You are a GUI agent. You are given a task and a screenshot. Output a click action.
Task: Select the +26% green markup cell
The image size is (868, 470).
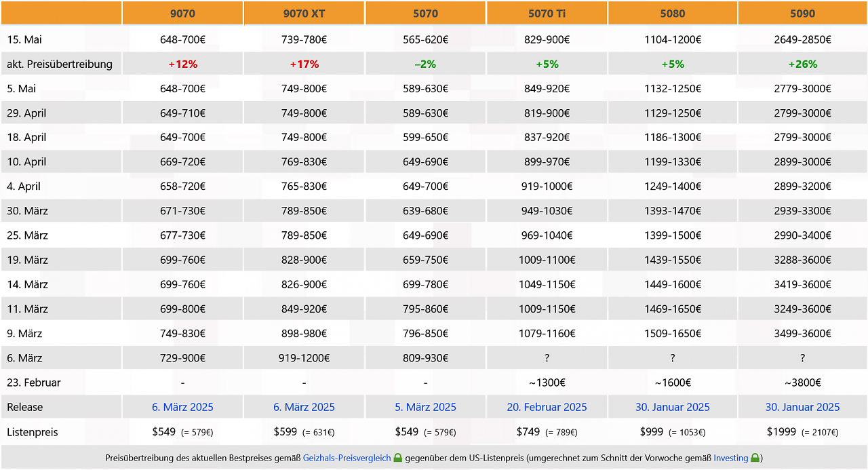click(802, 64)
